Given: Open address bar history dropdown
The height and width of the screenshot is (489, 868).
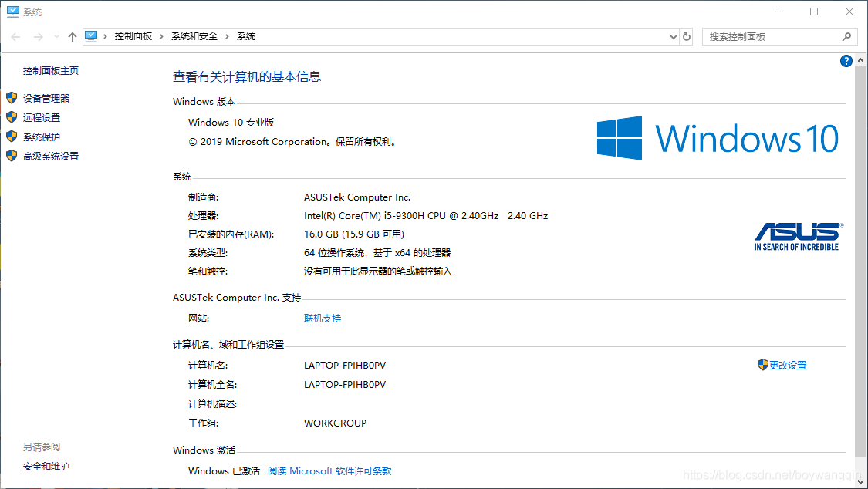Looking at the screenshot, I should pyautogui.click(x=673, y=37).
